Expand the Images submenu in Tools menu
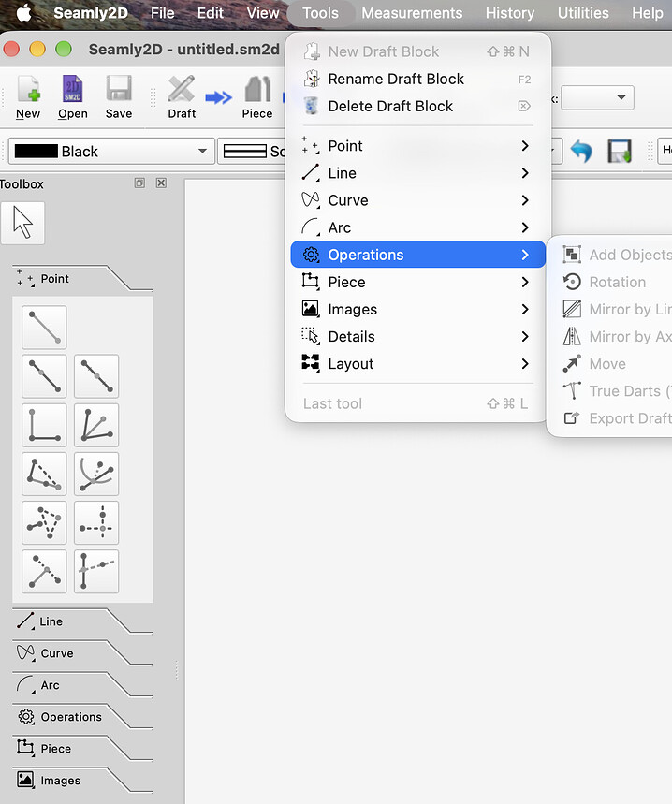Image resolution: width=672 pixels, height=804 pixels. tap(417, 309)
